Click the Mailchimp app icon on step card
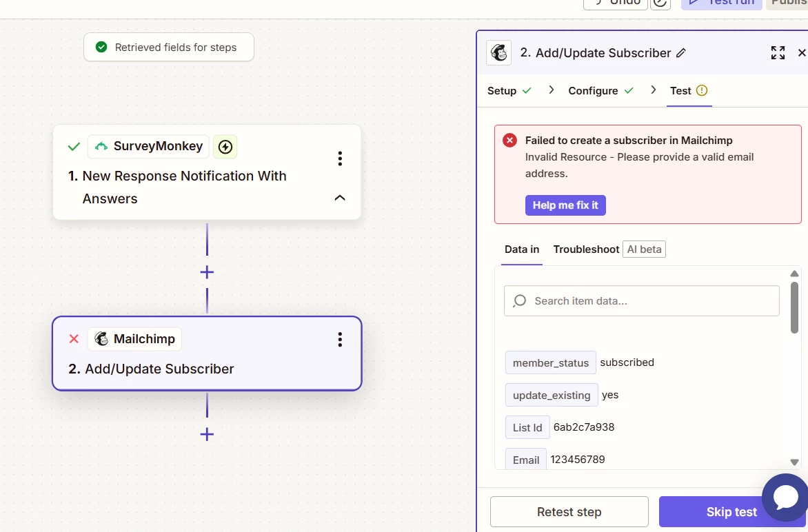Image resolution: width=808 pixels, height=532 pixels. click(x=101, y=339)
